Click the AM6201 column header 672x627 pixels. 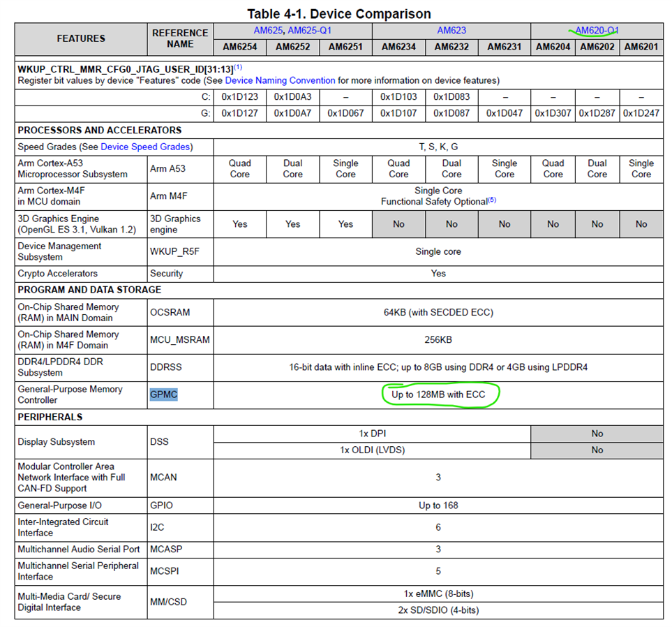point(641,47)
